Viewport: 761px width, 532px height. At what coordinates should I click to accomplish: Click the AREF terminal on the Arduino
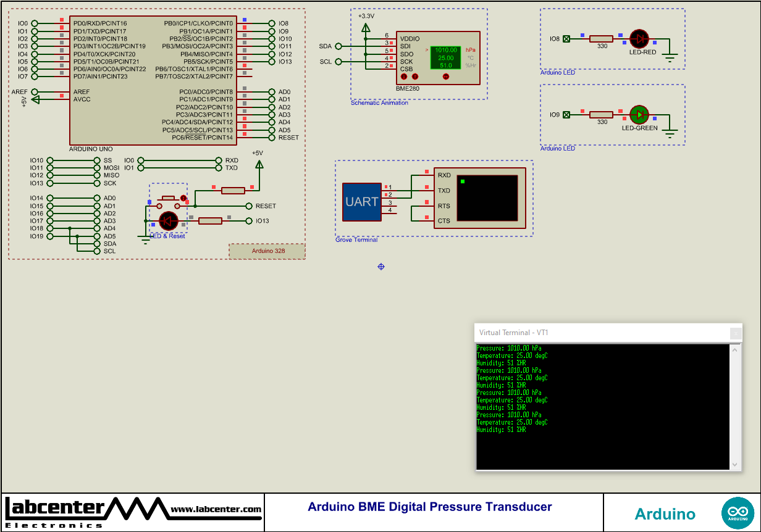click(34, 92)
